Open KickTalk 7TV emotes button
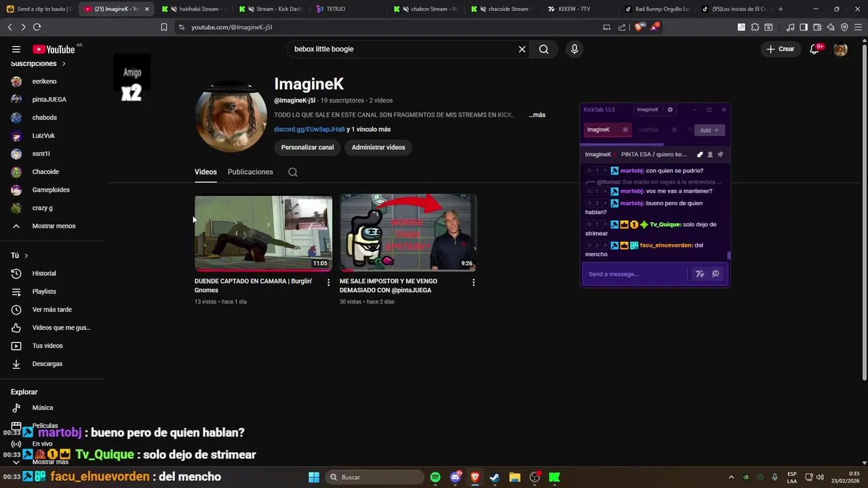Image resolution: width=868 pixels, height=488 pixels. click(700, 274)
